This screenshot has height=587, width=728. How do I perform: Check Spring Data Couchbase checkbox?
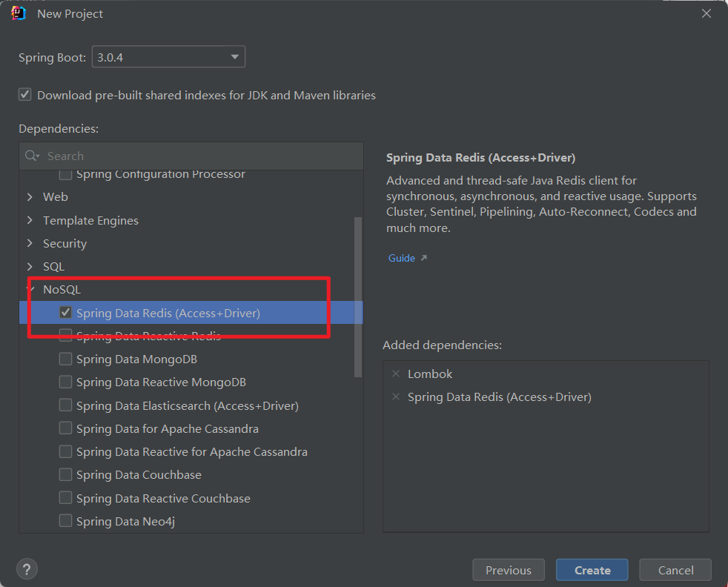click(x=65, y=474)
